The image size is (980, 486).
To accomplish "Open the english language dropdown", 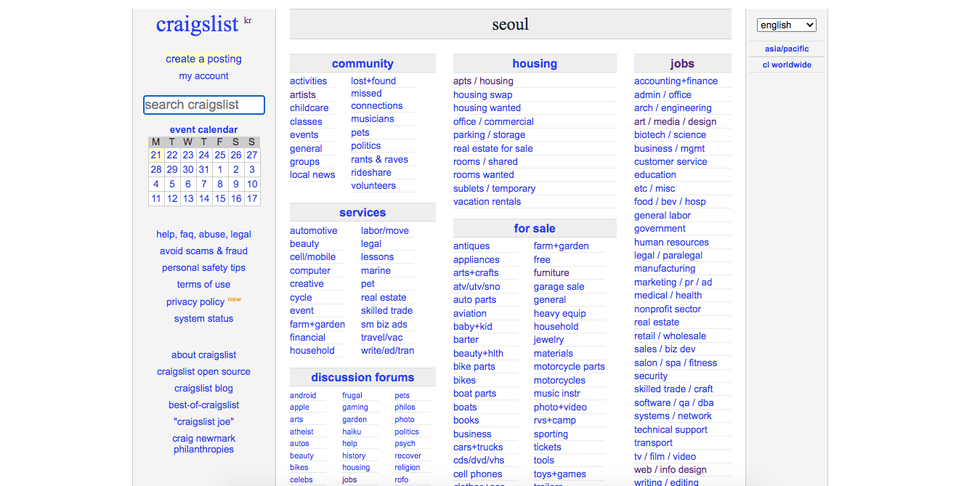I will pos(787,25).
